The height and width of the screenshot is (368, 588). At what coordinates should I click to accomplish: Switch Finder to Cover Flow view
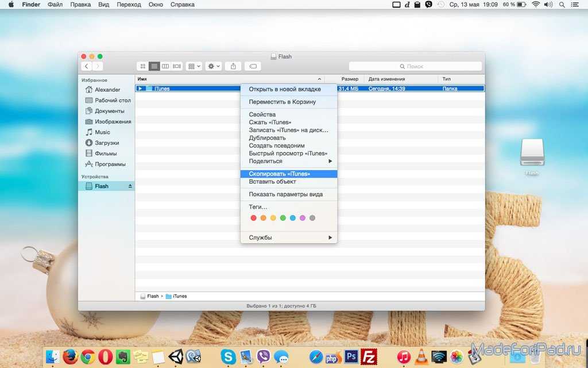[177, 66]
